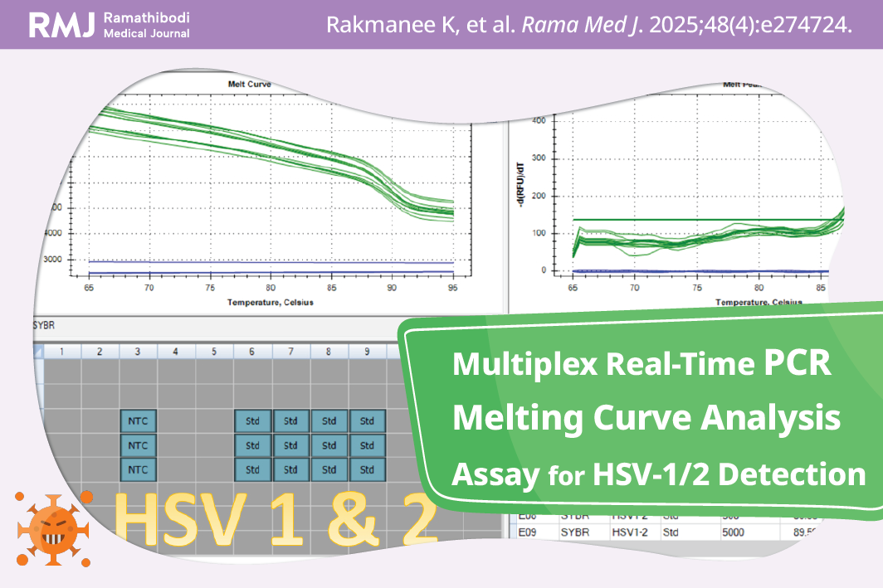Image resolution: width=883 pixels, height=588 pixels.
Task: Click the plate grid select-all corner
Action: pyautogui.click(x=37, y=352)
